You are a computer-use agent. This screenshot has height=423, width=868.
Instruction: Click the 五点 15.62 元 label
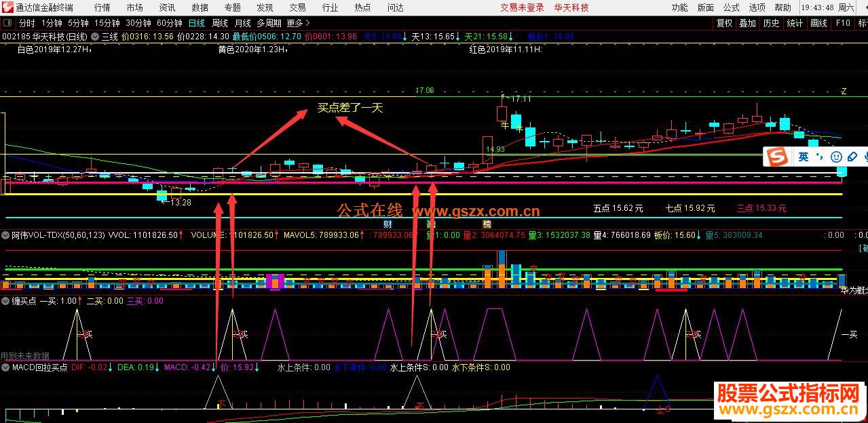618,209
